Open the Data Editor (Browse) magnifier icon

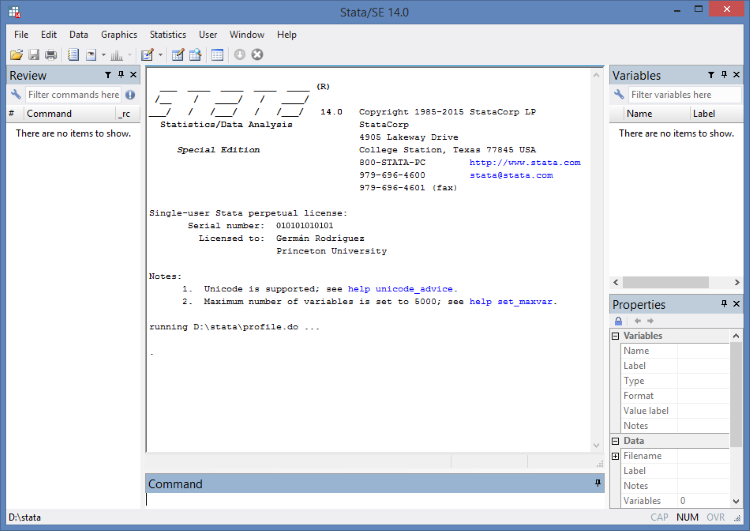point(195,55)
